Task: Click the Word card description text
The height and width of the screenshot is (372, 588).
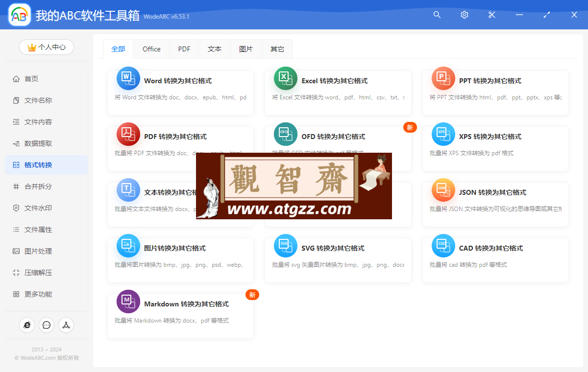Action: point(180,97)
